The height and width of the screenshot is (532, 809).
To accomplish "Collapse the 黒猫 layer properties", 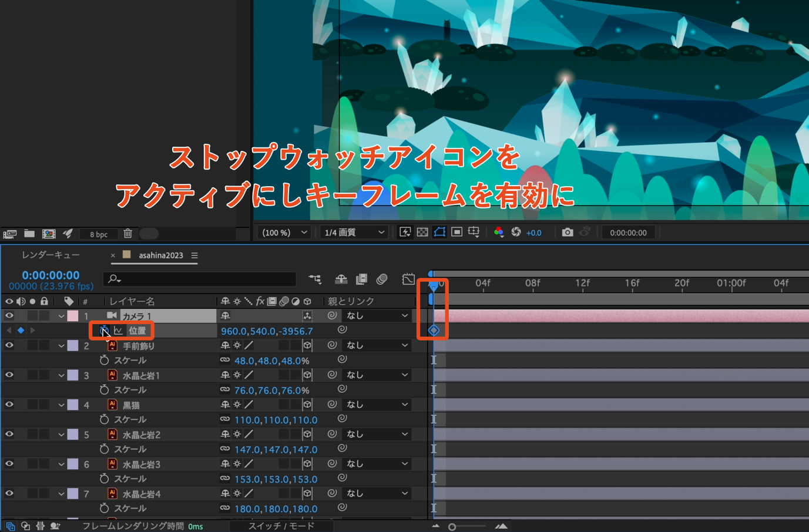I will tap(61, 405).
